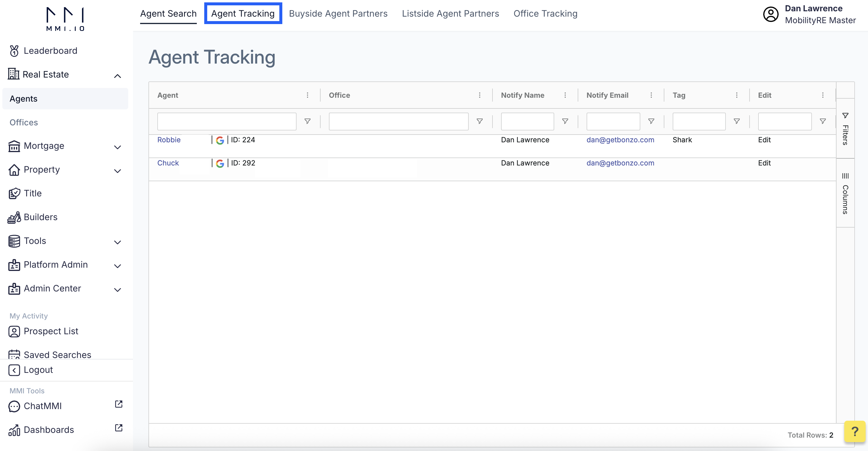The width and height of the screenshot is (868, 451).
Task: Open ChatMMI external link icon
Action: (x=119, y=404)
